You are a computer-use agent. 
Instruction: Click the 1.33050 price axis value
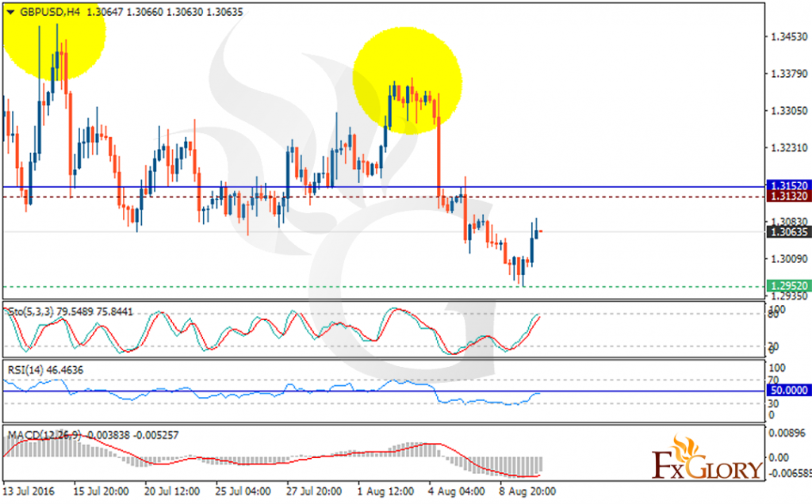click(x=789, y=111)
